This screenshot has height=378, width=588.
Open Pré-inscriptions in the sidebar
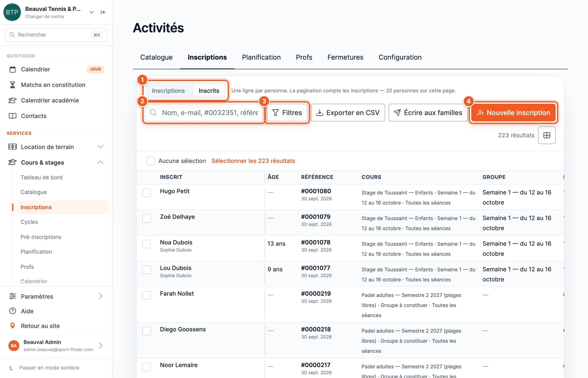pos(41,237)
